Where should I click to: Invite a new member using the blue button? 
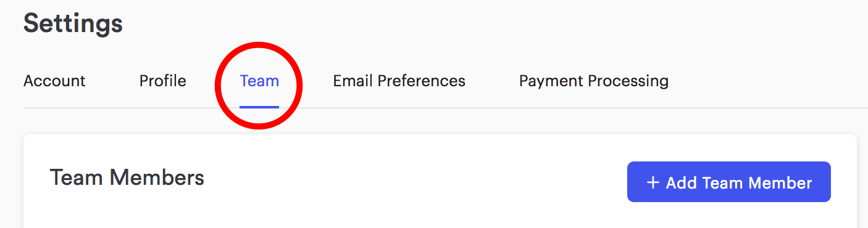pos(729,182)
